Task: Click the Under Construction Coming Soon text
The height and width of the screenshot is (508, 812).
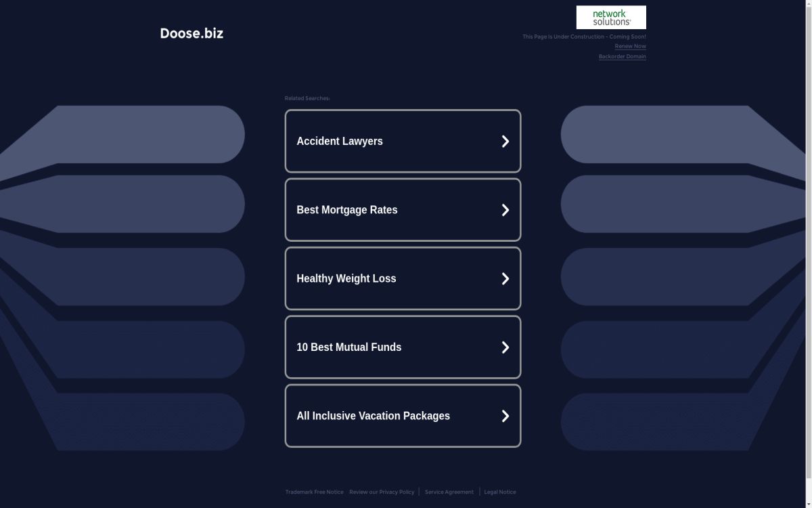Action: click(584, 37)
